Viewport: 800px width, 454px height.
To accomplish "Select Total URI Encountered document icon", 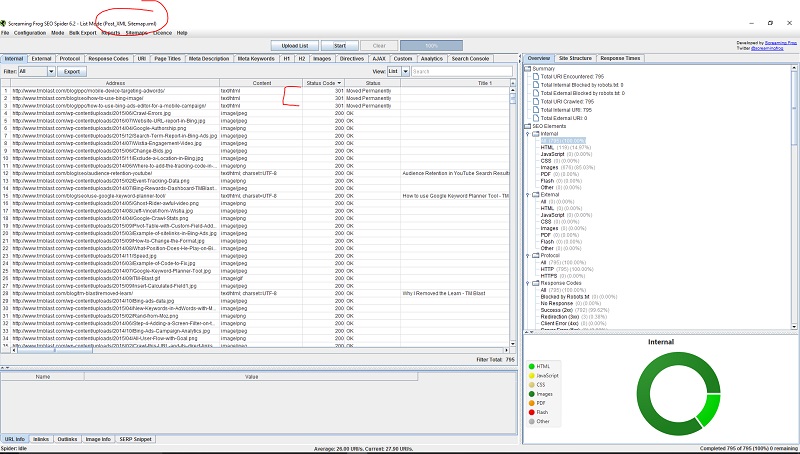I will click(x=536, y=77).
